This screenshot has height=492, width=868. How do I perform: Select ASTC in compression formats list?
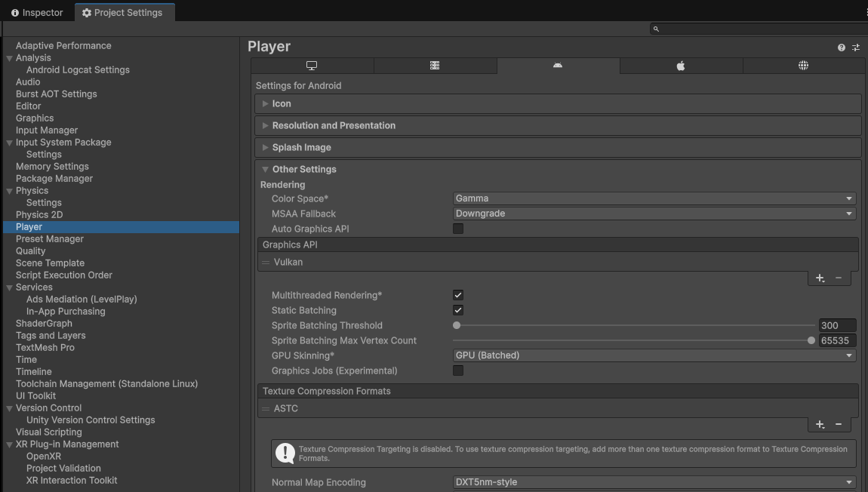coord(558,408)
